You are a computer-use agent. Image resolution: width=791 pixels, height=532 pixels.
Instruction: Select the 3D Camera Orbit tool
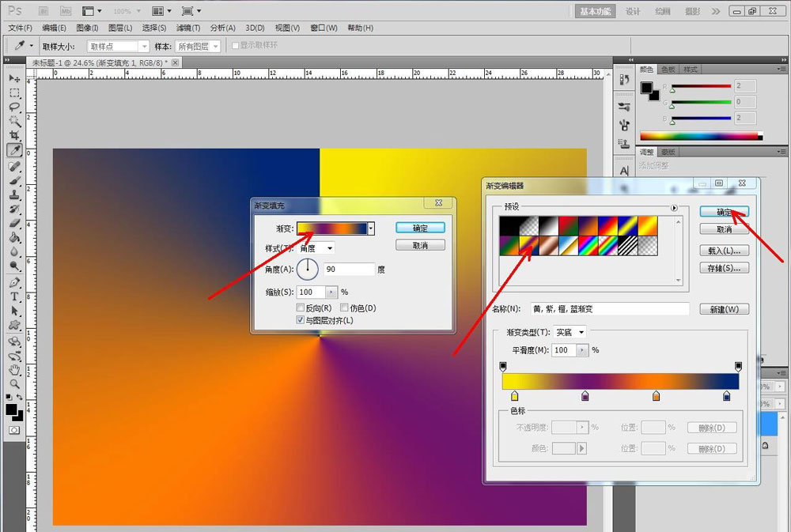click(x=14, y=356)
